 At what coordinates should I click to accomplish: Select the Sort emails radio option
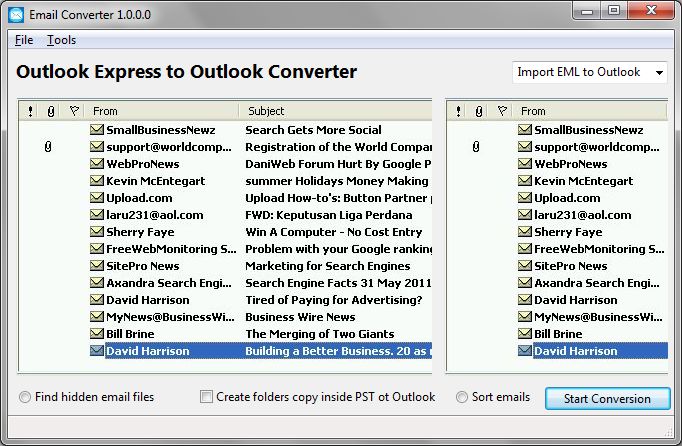tap(462, 397)
